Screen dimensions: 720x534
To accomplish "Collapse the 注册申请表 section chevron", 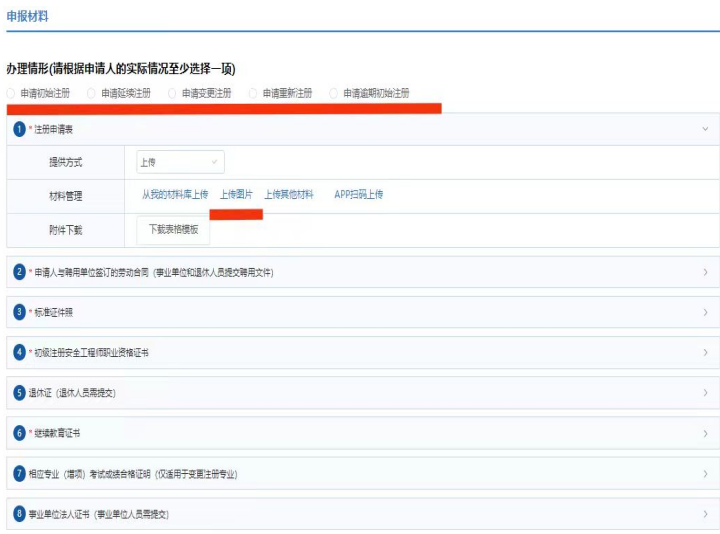I will [x=705, y=129].
